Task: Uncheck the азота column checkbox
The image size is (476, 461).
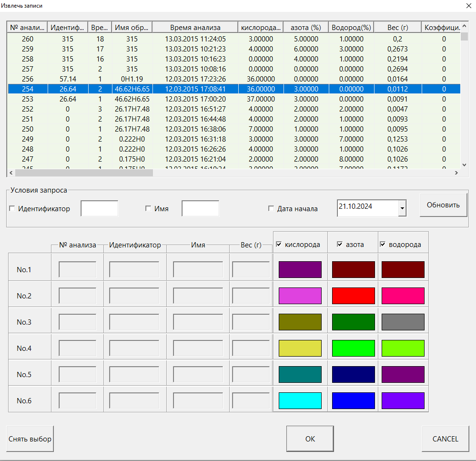Action: pos(340,245)
